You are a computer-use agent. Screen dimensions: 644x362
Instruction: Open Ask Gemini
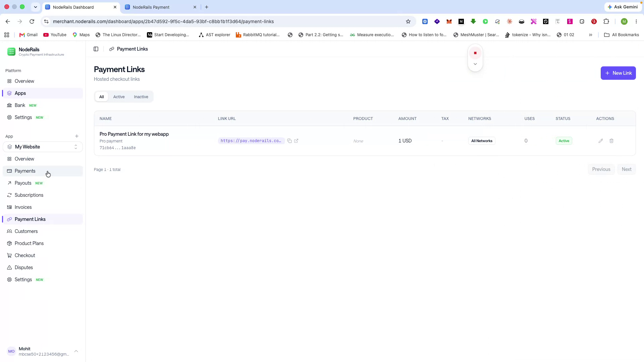tap(623, 7)
